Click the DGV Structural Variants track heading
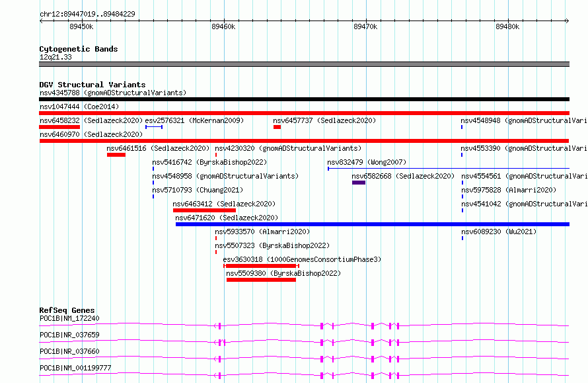 pos(92,85)
